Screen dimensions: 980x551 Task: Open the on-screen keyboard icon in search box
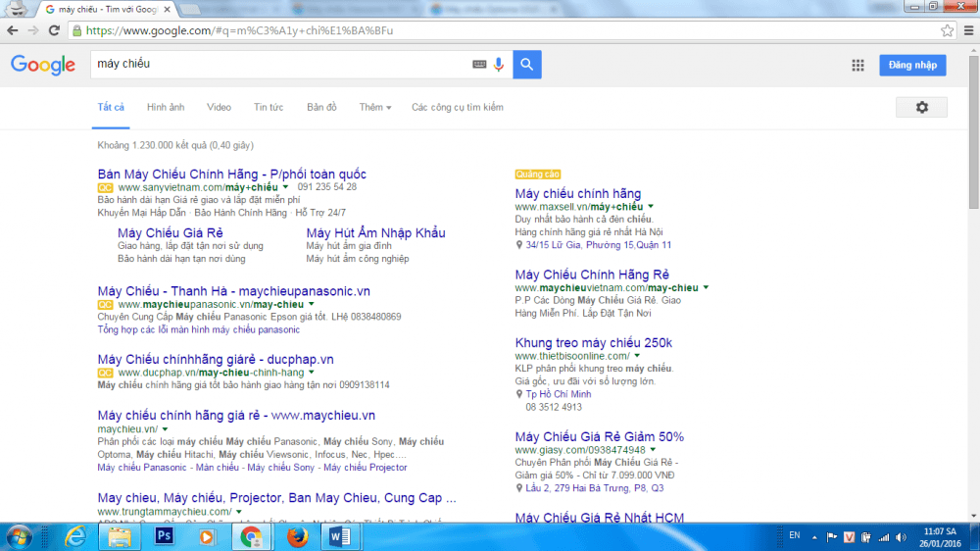479,64
